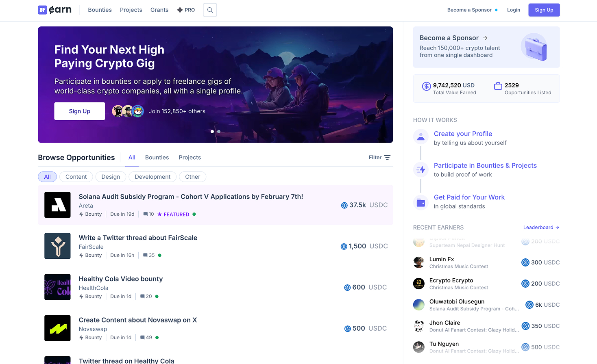Select the Design category chip
597x364 pixels.
[111, 177]
